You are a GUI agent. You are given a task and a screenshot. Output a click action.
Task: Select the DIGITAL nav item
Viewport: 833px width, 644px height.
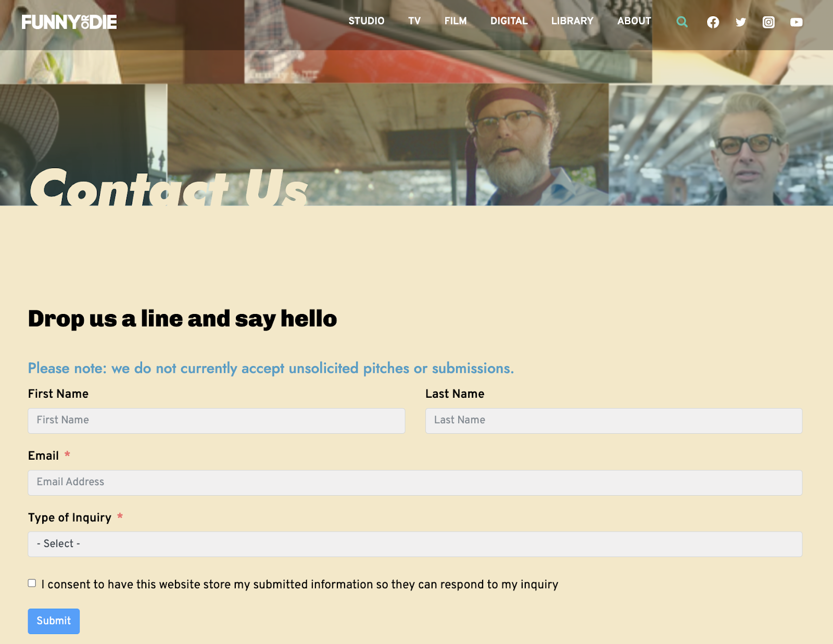point(509,21)
